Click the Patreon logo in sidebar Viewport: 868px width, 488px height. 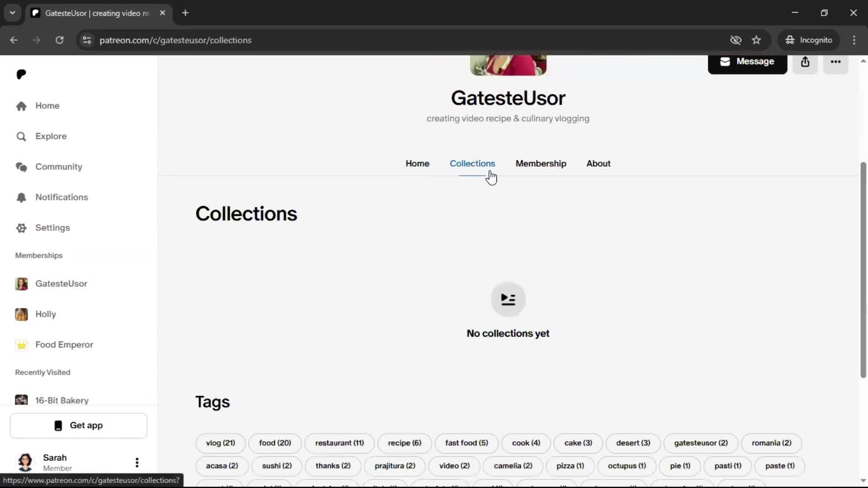point(21,74)
